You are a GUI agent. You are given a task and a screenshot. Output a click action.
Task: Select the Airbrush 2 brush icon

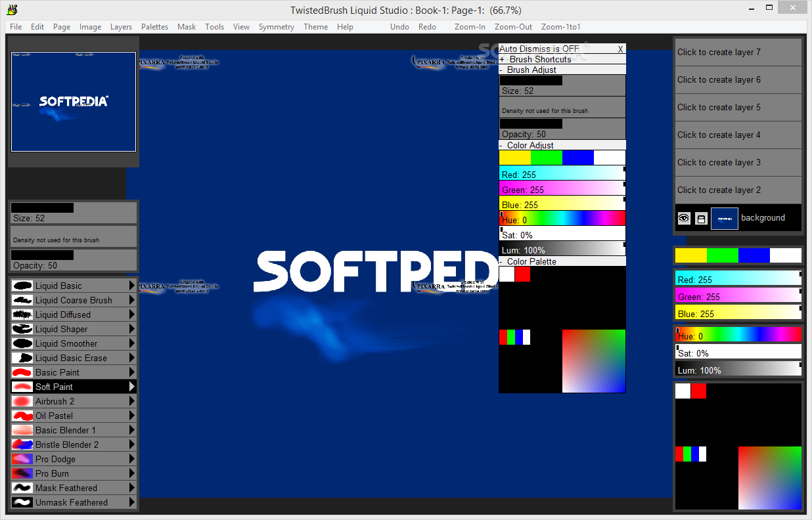tap(22, 401)
